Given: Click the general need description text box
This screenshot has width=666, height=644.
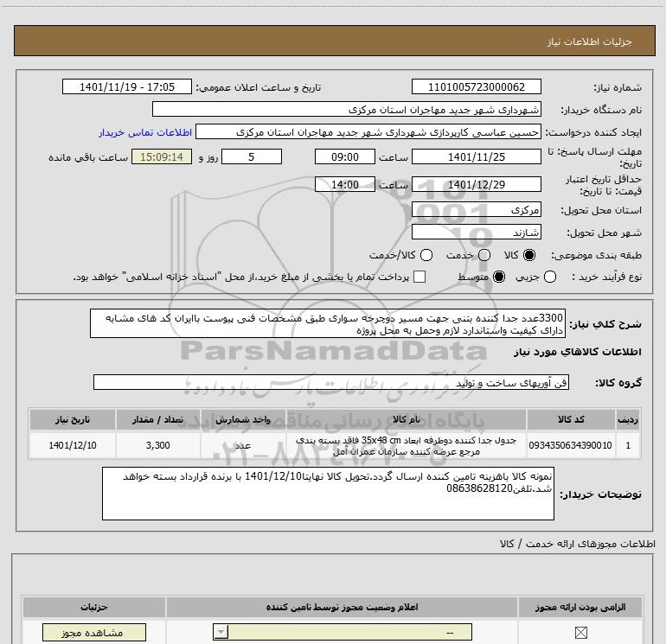Looking at the screenshot, I should pos(328,323).
